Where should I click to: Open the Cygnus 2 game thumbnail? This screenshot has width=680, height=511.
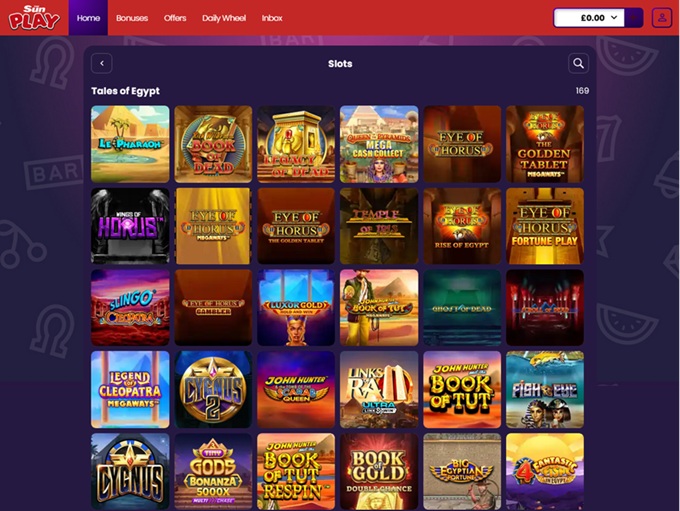pyautogui.click(x=213, y=390)
